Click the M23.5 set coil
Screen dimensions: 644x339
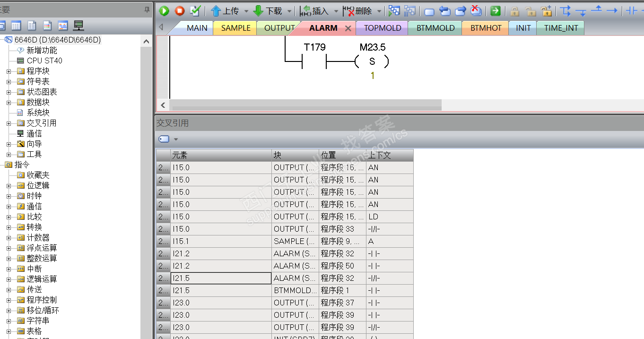click(x=372, y=61)
